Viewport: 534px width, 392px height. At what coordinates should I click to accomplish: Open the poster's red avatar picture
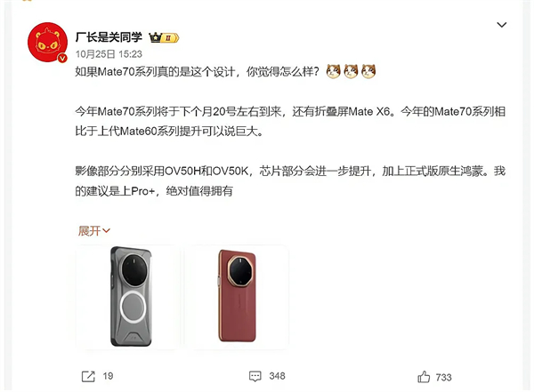point(48,43)
